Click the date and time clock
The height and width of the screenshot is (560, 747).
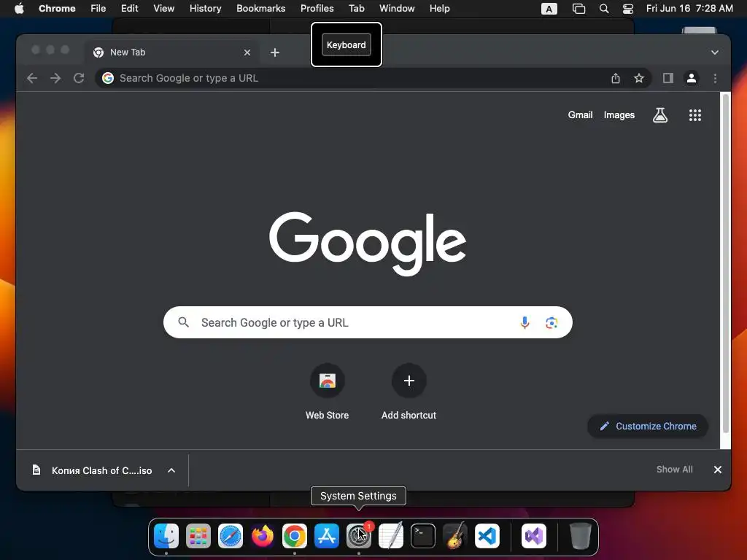click(x=689, y=8)
